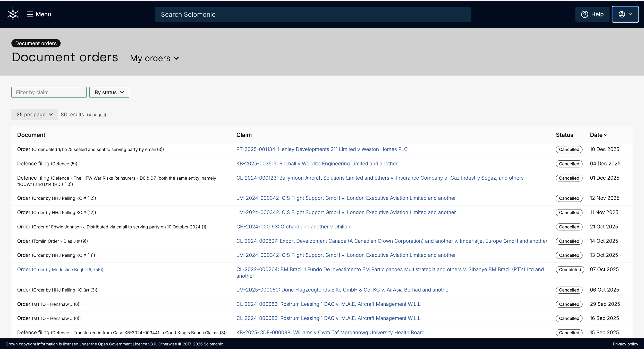The image size is (644, 349).
Task: Open the user account avatar menu
Action: pyautogui.click(x=625, y=14)
